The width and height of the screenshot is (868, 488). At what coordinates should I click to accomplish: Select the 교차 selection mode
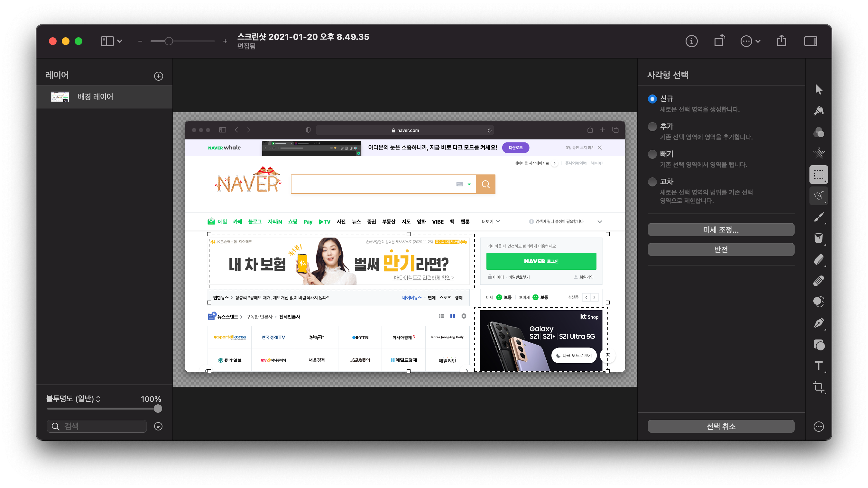tap(652, 182)
